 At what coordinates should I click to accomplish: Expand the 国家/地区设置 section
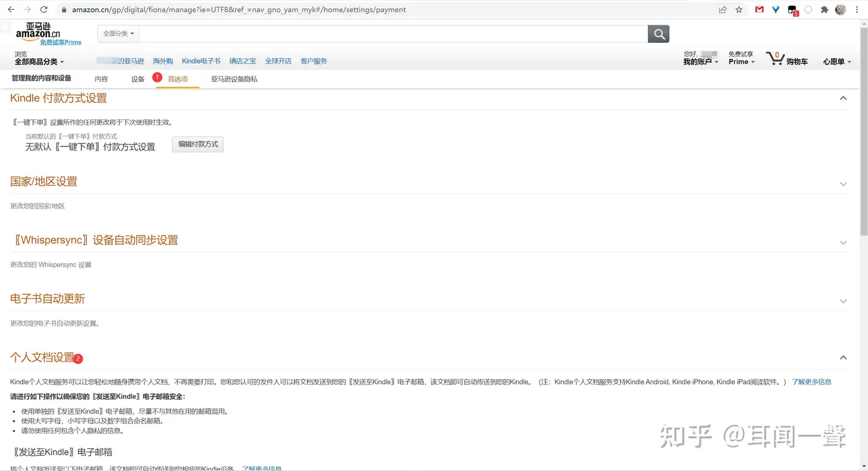[x=843, y=184]
